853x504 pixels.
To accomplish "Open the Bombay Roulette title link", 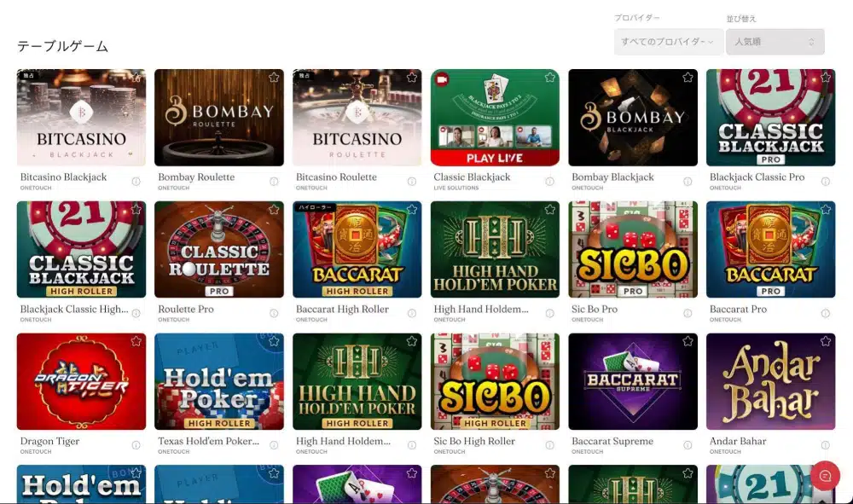I will (196, 177).
